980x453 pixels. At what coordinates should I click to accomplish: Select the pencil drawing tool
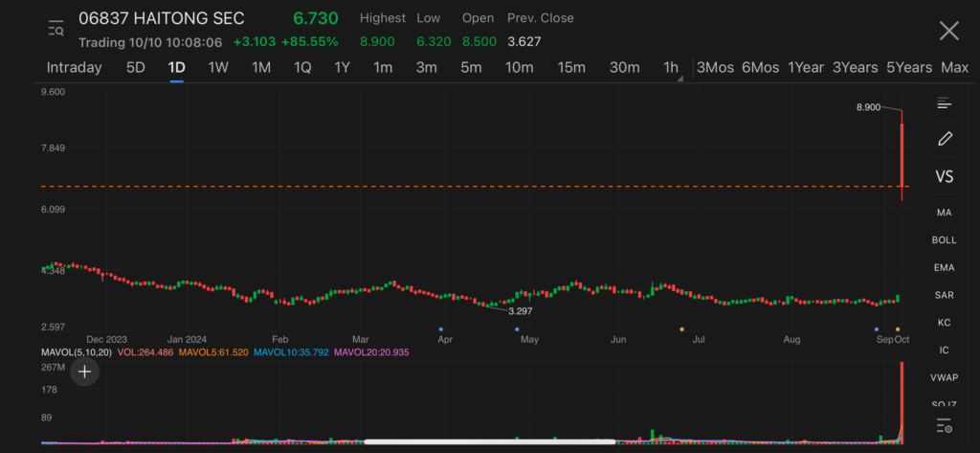(945, 139)
